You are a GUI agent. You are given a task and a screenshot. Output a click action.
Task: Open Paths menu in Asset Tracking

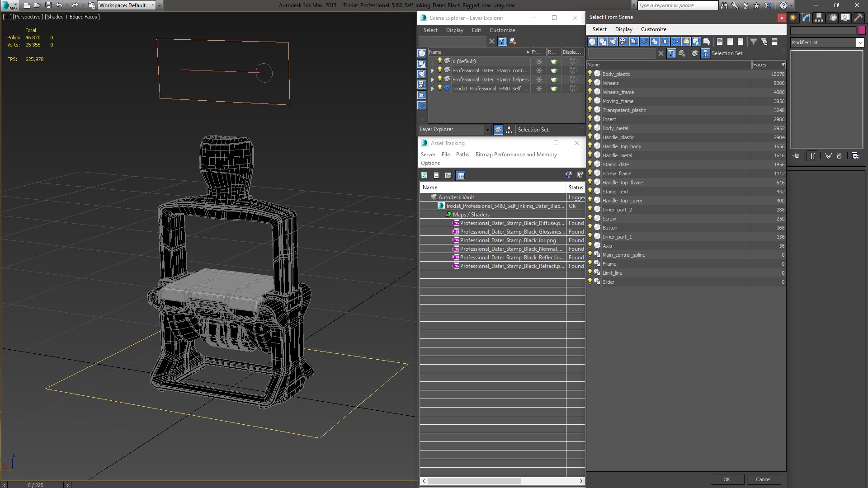tap(462, 155)
